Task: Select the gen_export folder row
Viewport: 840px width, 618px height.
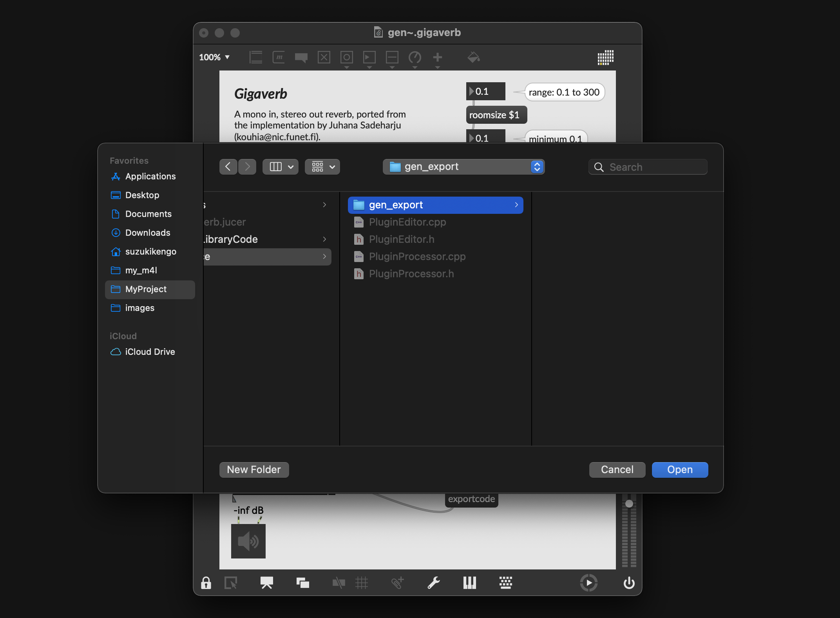Action: pos(435,205)
